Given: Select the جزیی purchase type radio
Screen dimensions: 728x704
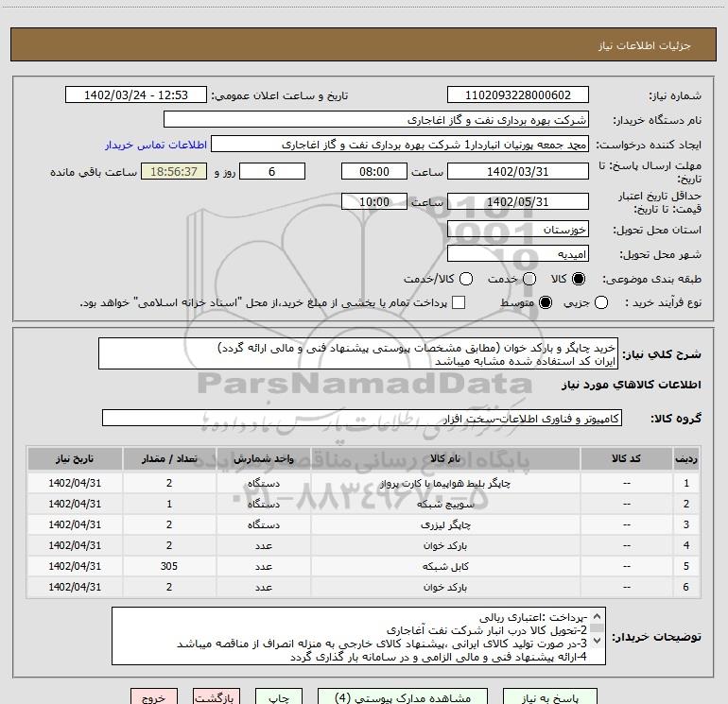Looking at the screenshot, I should click(x=600, y=302).
